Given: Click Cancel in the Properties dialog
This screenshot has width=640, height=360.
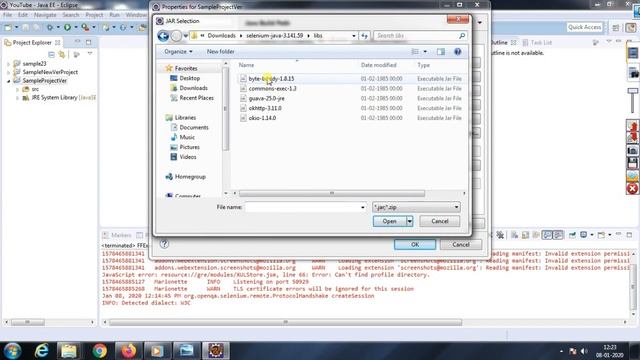Looking at the screenshot, I should point(460,244).
